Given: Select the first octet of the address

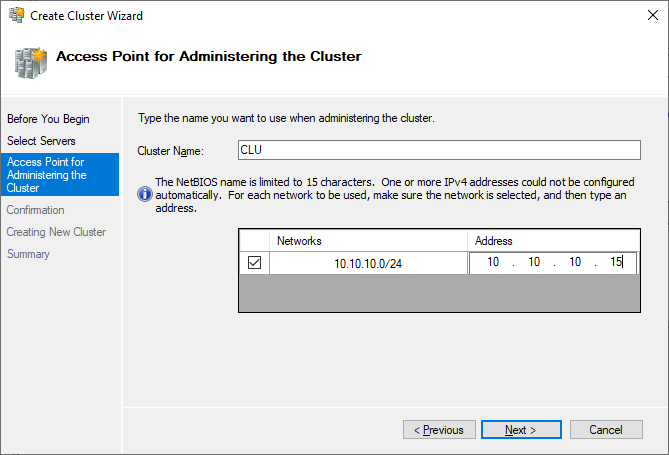Looking at the screenshot, I should [x=493, y=262].
